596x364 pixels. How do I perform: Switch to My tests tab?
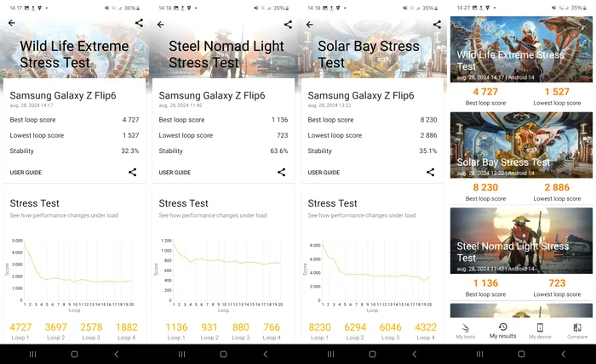(466, 331)
